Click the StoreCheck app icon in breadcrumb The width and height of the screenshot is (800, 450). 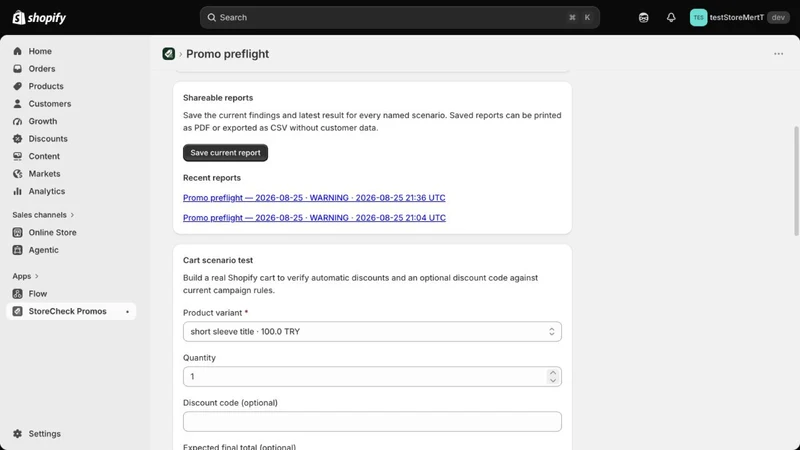click(x=168, y=54)
